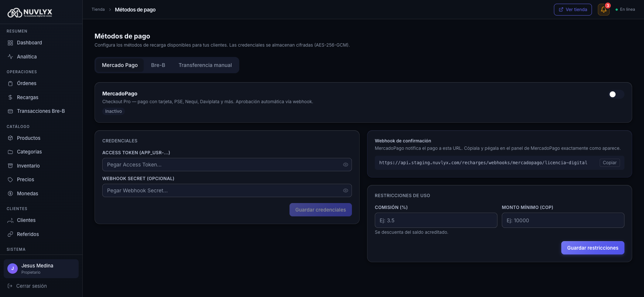The image size is (644, 297).
Task: Click Guardar restricciones button
Action: (593, 248)
